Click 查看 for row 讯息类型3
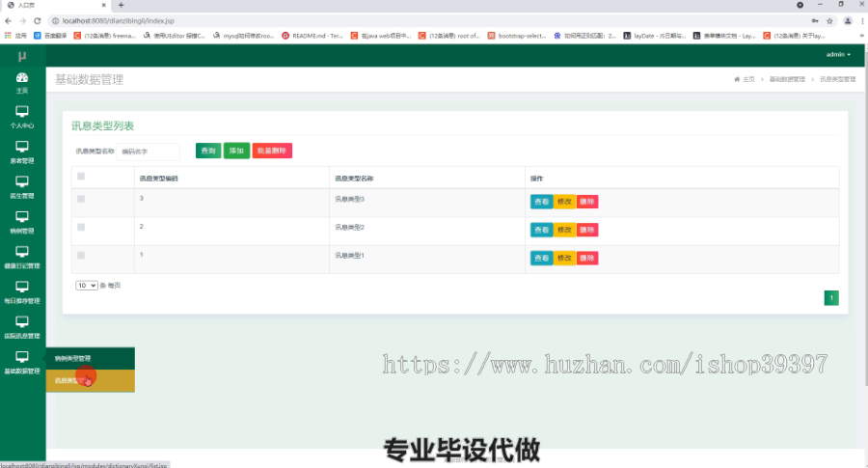 pyautogui.click(x=541, y=202)
